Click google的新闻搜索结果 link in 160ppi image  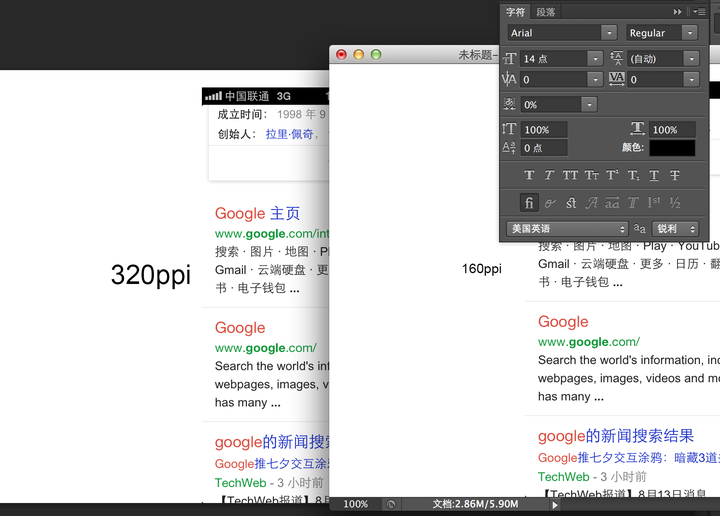pos(616,436)
